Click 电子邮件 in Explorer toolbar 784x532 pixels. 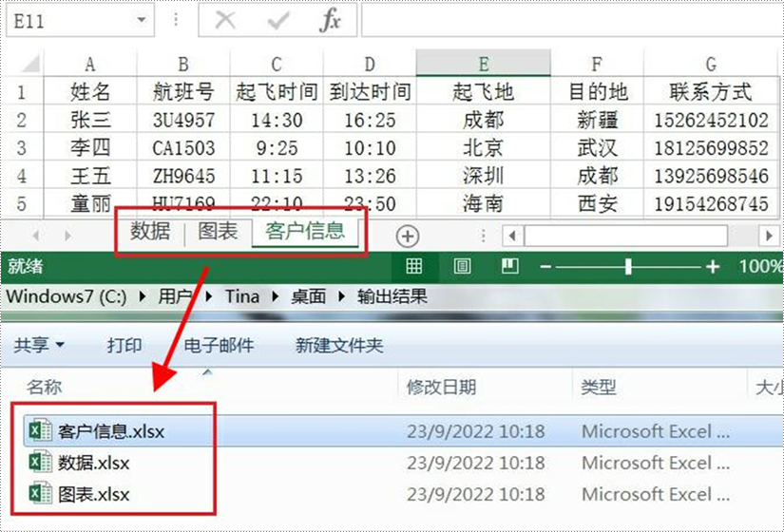click(x=219, y=345)
